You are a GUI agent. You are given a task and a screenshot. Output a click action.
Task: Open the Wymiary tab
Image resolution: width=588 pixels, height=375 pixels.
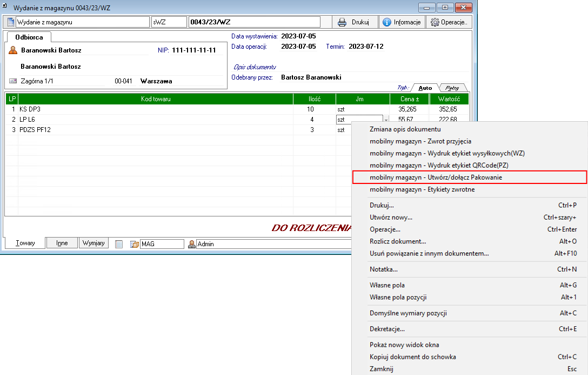point(93,244)
